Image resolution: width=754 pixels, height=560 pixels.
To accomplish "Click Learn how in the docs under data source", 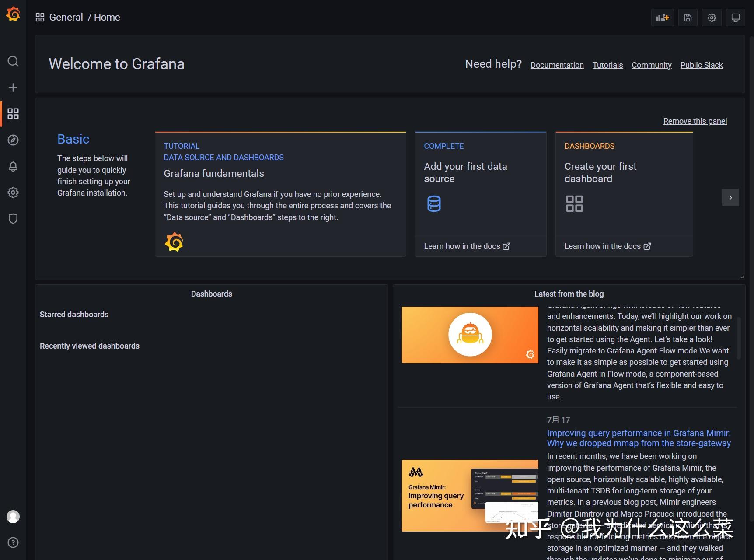I will [467, 246].
